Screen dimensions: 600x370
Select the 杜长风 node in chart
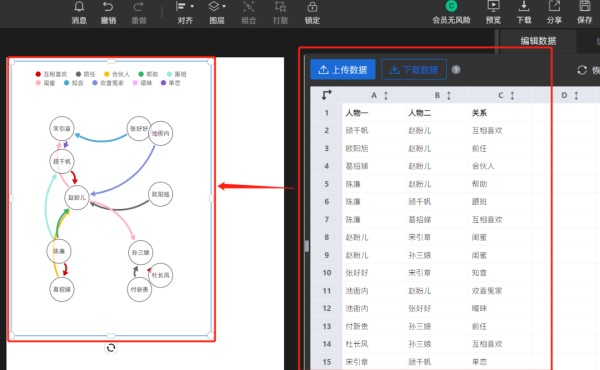coord(160,275)
